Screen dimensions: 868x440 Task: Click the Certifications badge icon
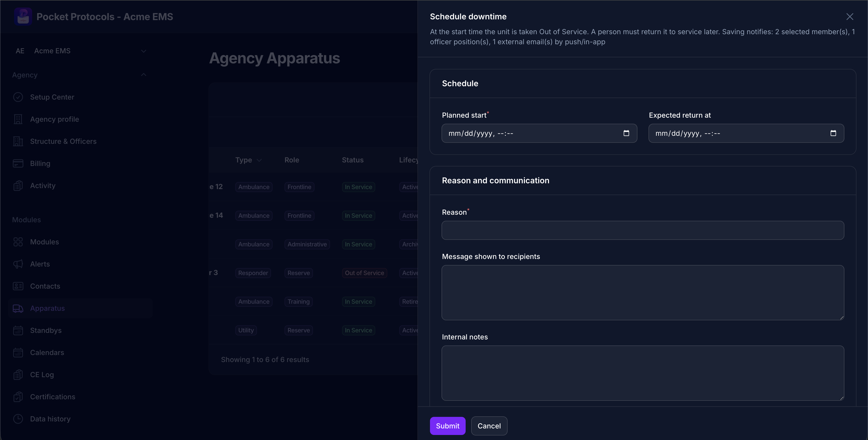pos(18,397)
